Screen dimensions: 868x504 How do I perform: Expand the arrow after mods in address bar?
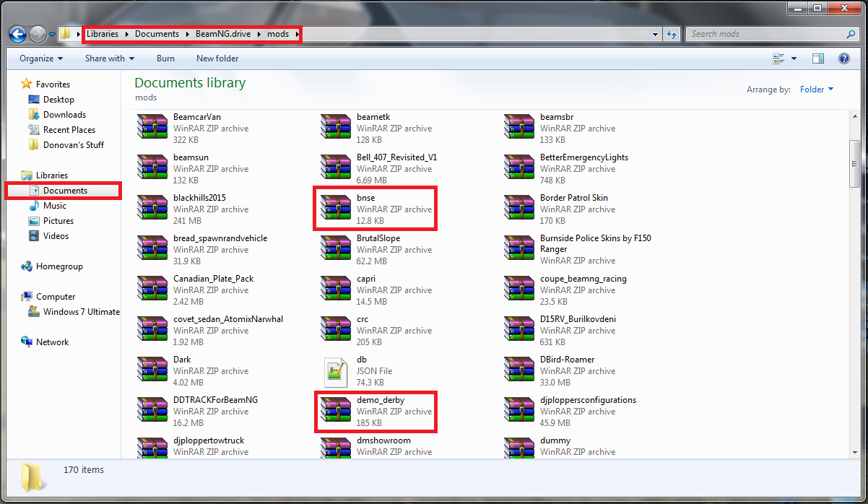coord(297,34)
